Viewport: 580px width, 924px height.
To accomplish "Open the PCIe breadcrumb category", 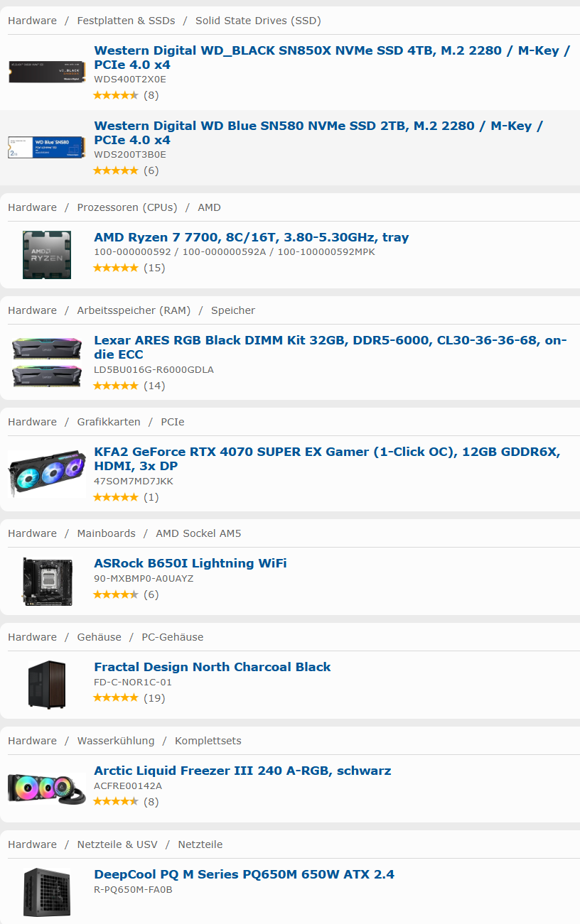I will pyautogui.click(x=172, y=422).
